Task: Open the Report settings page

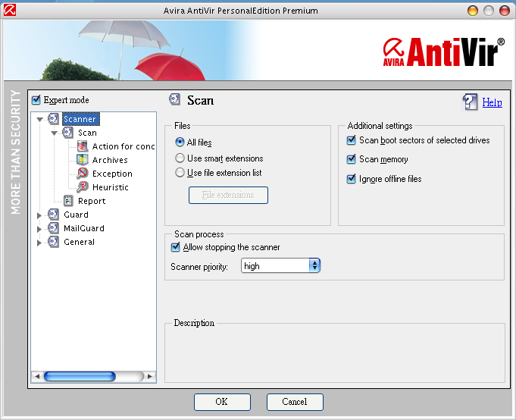Action: (x=92, y=201)
